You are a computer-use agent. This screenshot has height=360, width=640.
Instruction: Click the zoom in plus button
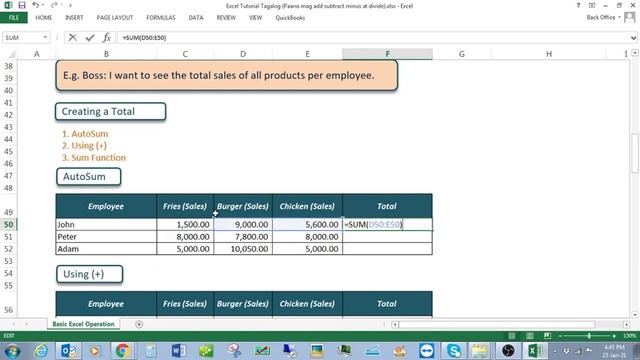[614, 336]
